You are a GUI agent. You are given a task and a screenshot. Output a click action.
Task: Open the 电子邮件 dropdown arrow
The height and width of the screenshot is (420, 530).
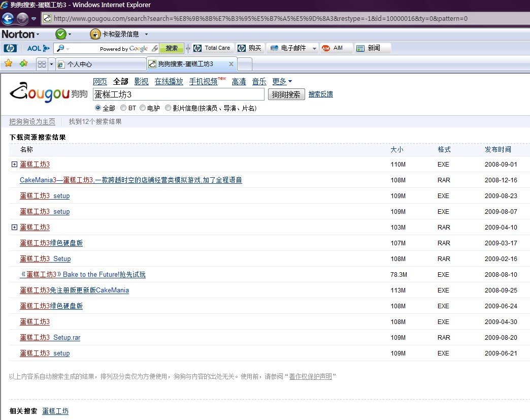point(315,48)
